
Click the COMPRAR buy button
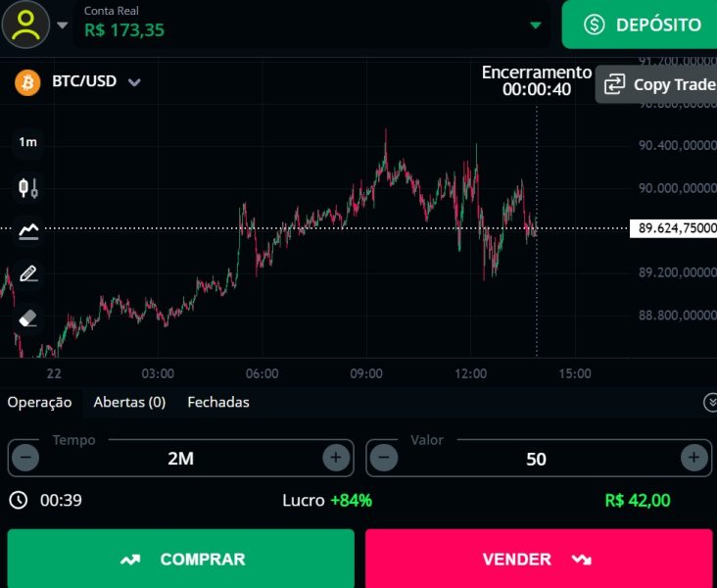[x=180, y=559]
